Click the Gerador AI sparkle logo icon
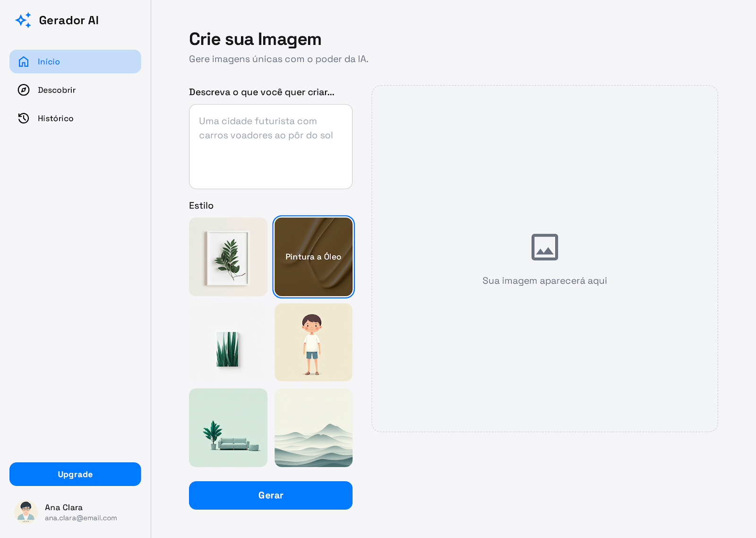756x538 pixels. coord(23,20)
